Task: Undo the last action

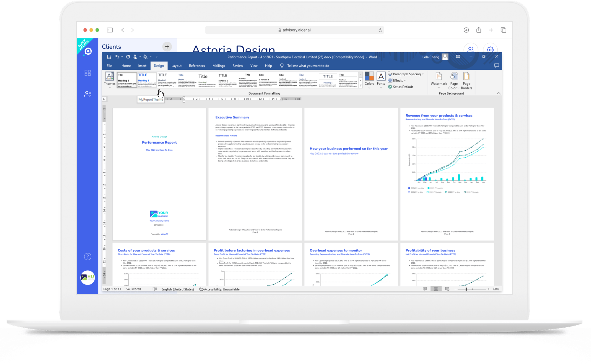Action: [117, 56]
